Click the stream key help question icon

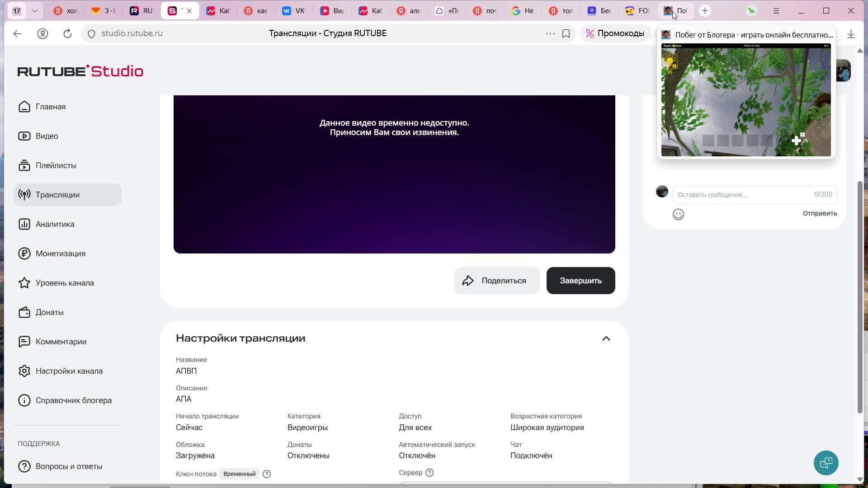pyautogui.click(x=267, y=474)
